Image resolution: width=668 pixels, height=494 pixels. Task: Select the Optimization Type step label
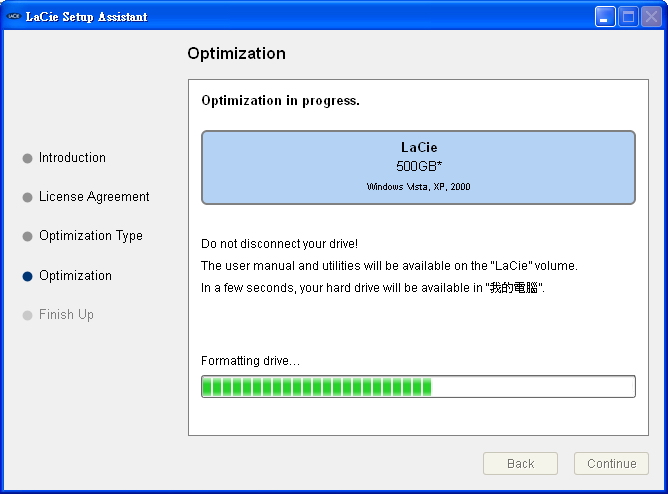click(91, 236)
